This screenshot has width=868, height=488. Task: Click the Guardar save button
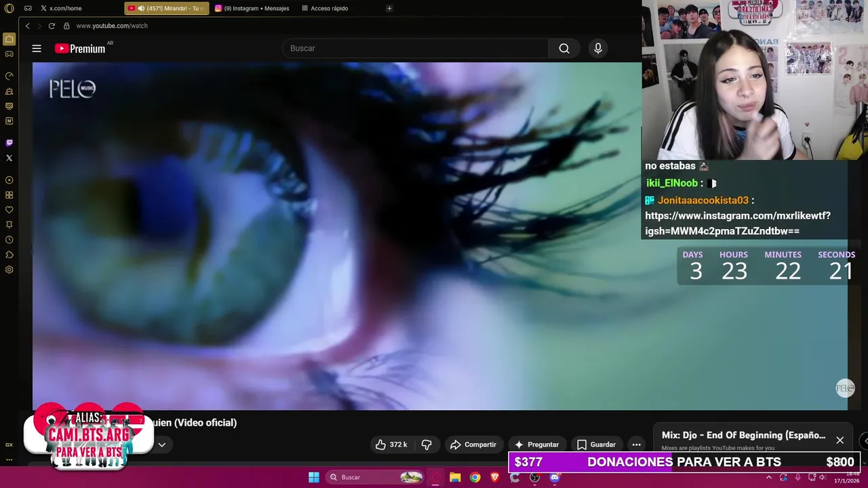point(596,445)
